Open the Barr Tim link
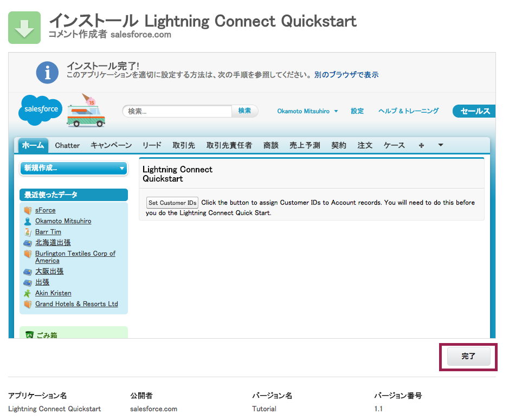 pyautogui.click(x=48, y=232)
